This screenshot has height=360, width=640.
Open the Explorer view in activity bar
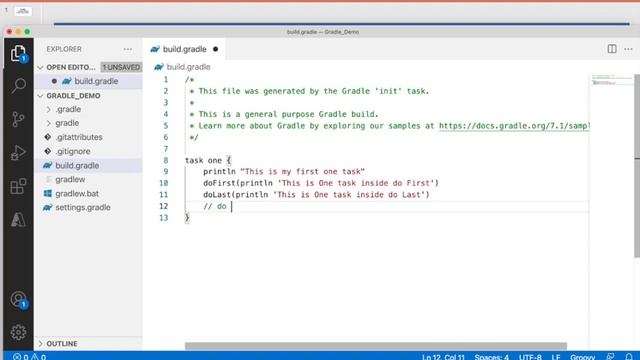[18, 53]
